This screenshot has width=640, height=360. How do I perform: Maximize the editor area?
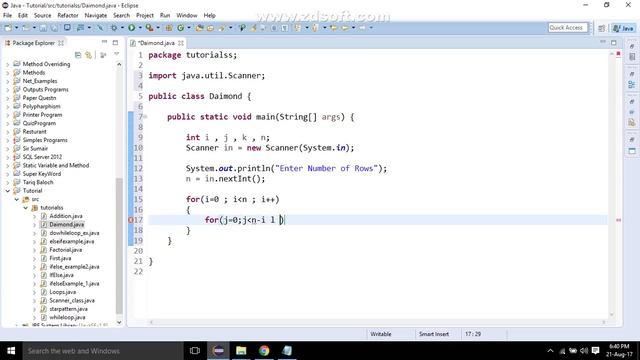(613, 42)
